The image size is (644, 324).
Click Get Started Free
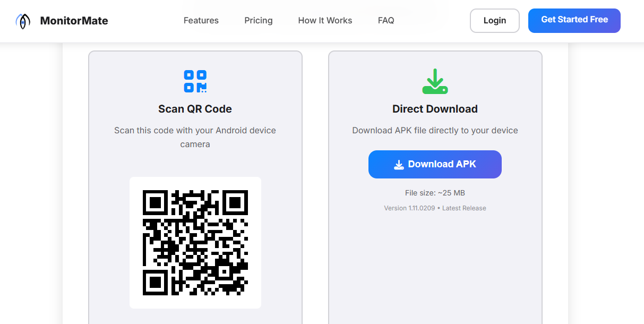574,20
